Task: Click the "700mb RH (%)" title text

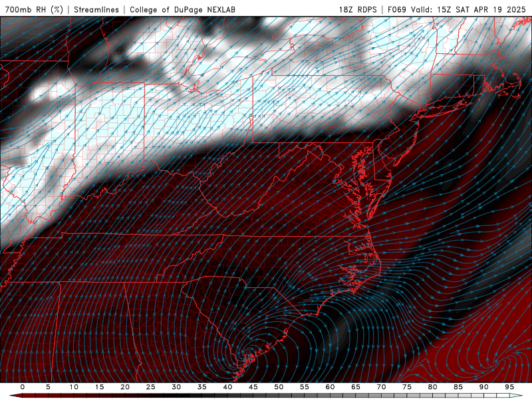Action: pos(34,9)
